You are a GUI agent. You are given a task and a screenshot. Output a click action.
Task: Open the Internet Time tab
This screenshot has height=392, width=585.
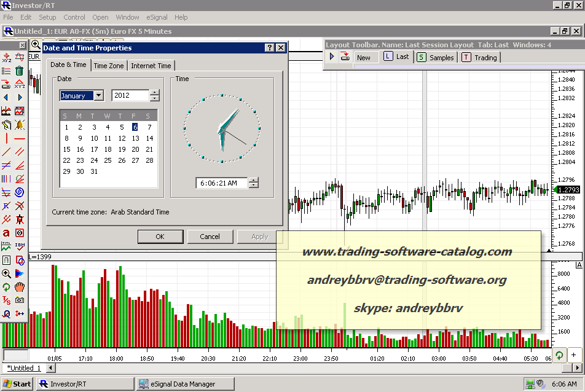tap(151, 66)
